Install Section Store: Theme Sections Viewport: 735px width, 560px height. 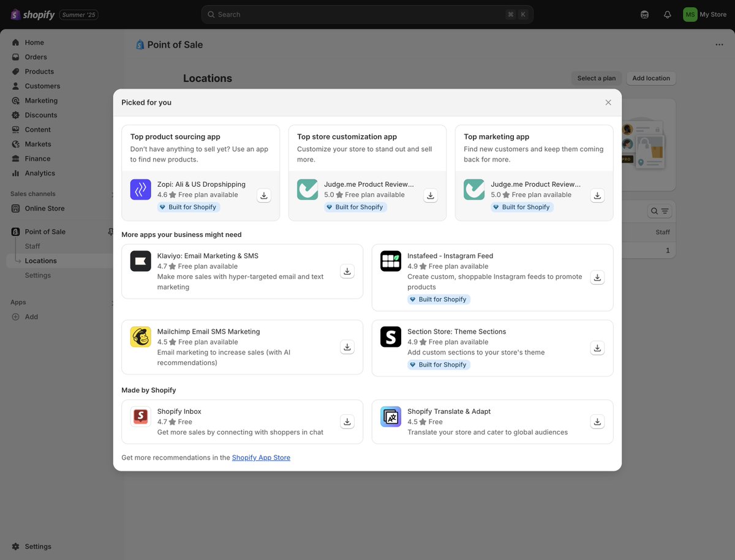point(597,348)
